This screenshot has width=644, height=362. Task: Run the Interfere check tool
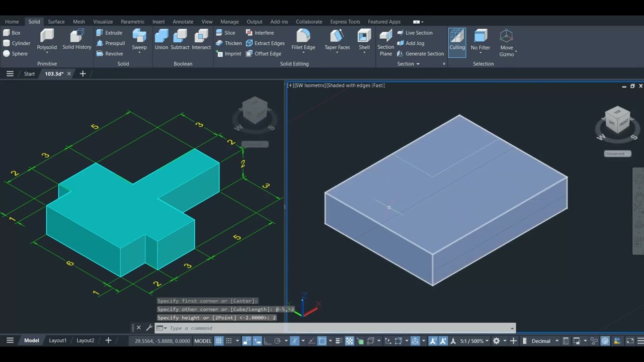[x=260, y=33]
